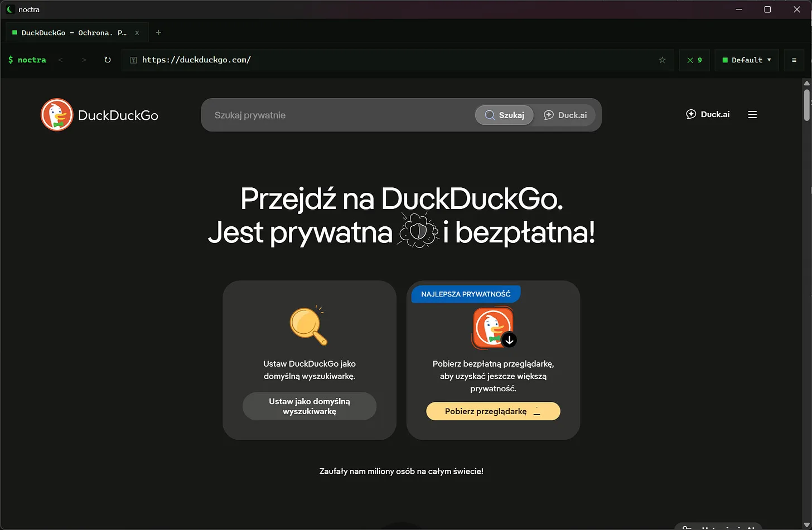Screen dimensions: 812x530
Task: Click the privacy shield illustration in the headline
Action: pyautogui.click(x=418, y=230)
